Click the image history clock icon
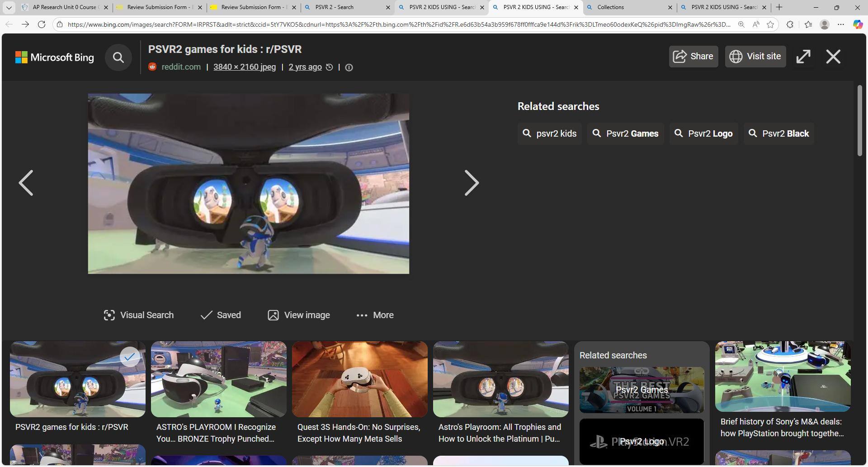 (330, 67)
